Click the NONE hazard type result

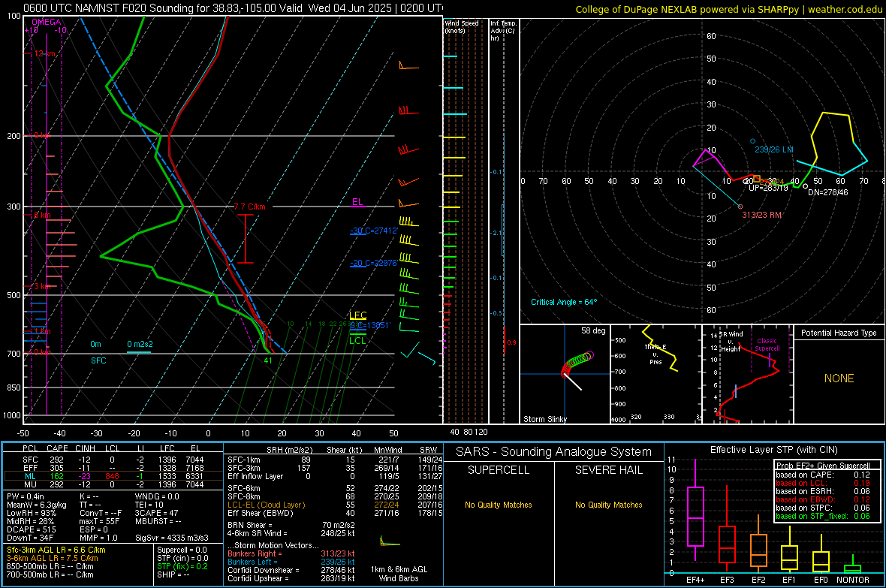click(839, 378)
